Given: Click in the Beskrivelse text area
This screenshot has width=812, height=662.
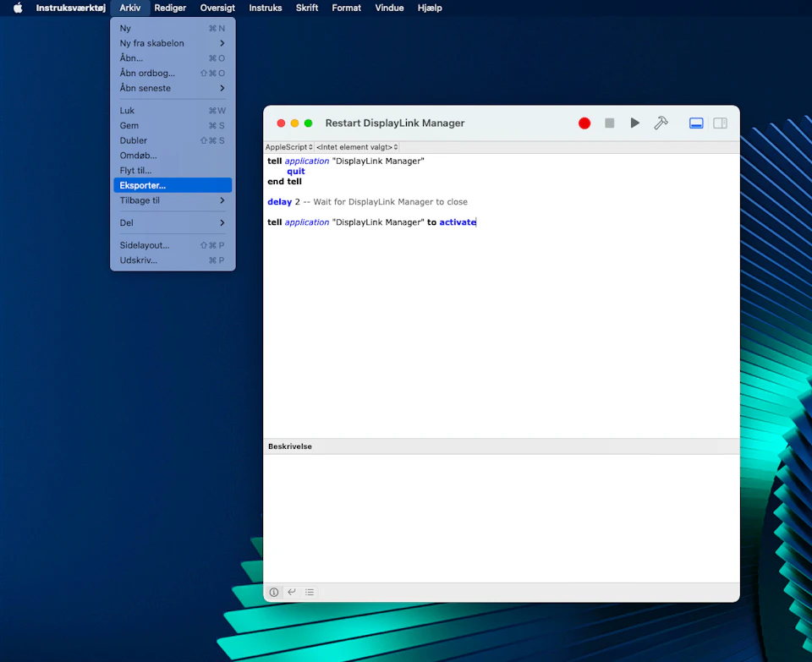Looking at the screenshot, I should (501, 517).
